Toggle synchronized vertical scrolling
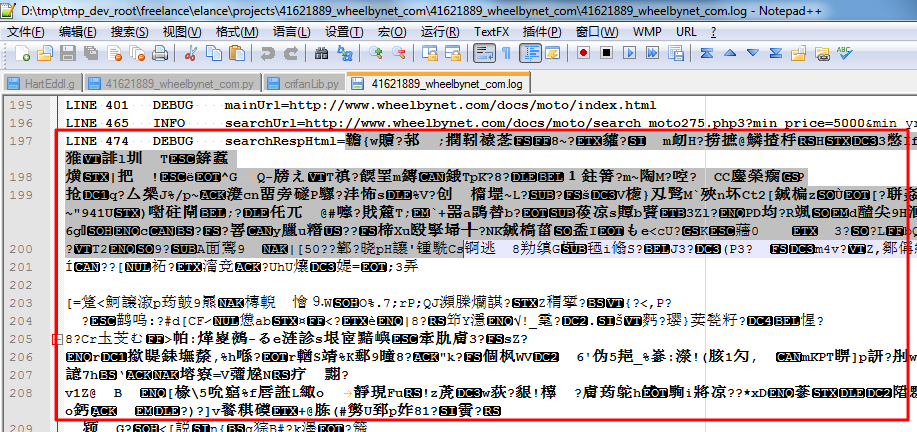This screenshot has height=432, width=917. 429,53
